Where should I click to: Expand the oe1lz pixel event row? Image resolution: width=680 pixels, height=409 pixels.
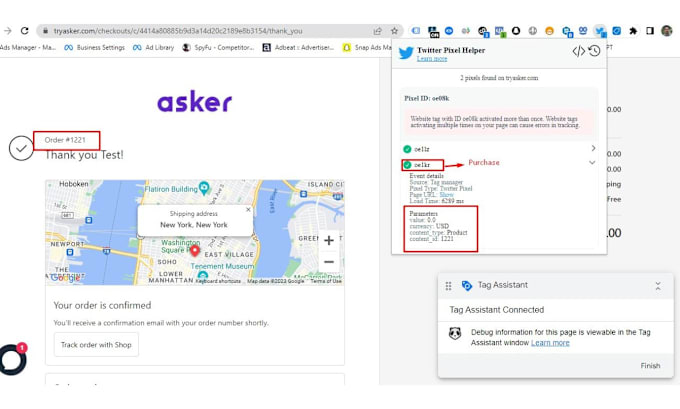[x=593, y=148]
